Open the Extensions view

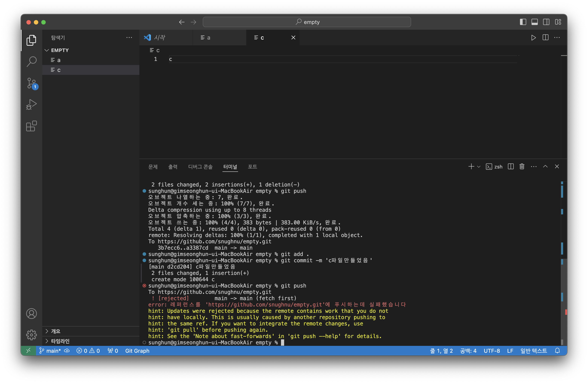pos(32,126)
